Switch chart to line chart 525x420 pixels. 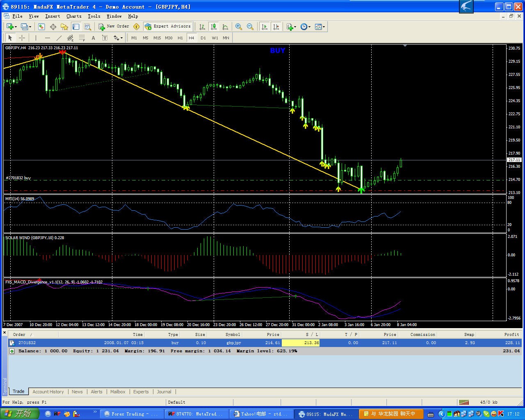225,27
